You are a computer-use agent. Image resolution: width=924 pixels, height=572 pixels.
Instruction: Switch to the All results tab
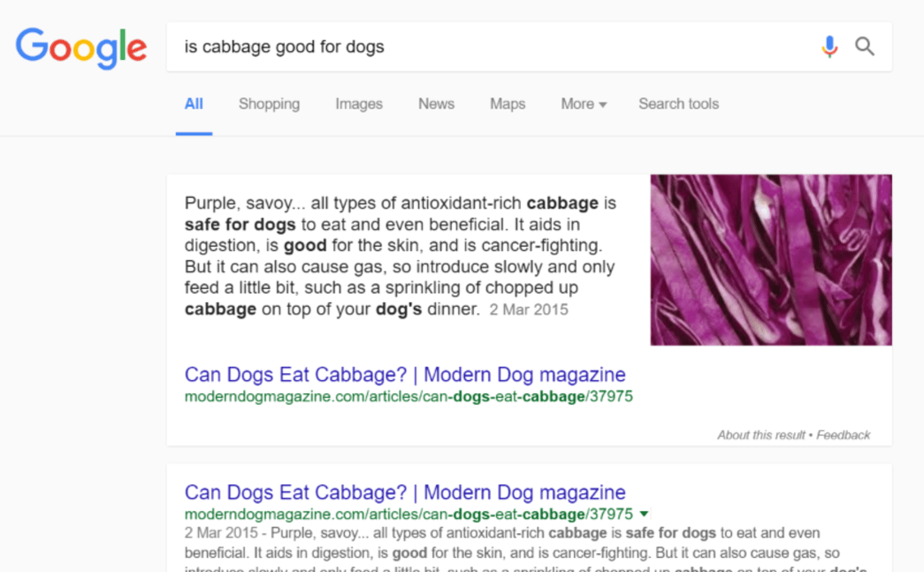194,103
